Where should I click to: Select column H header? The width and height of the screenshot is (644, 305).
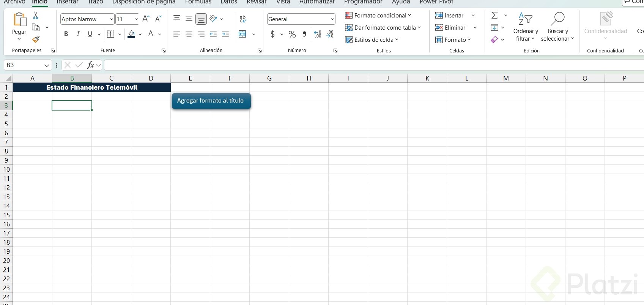309,79
